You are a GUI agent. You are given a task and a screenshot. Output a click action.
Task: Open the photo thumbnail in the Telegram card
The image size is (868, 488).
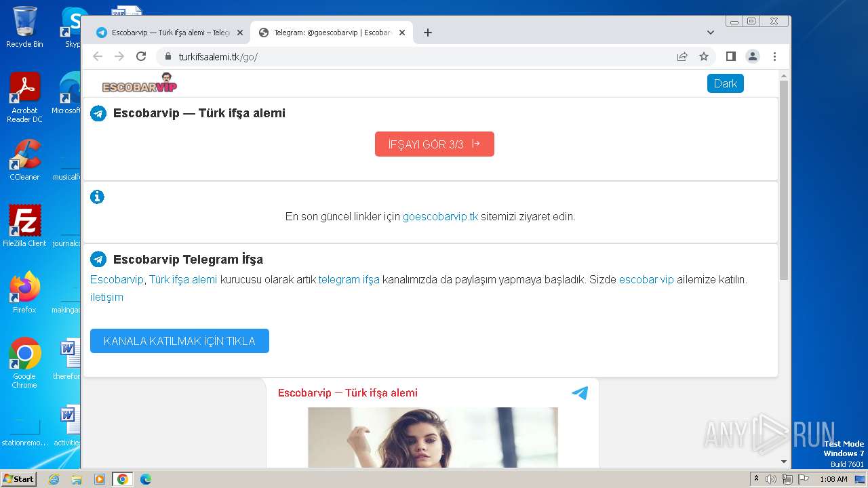433,437
